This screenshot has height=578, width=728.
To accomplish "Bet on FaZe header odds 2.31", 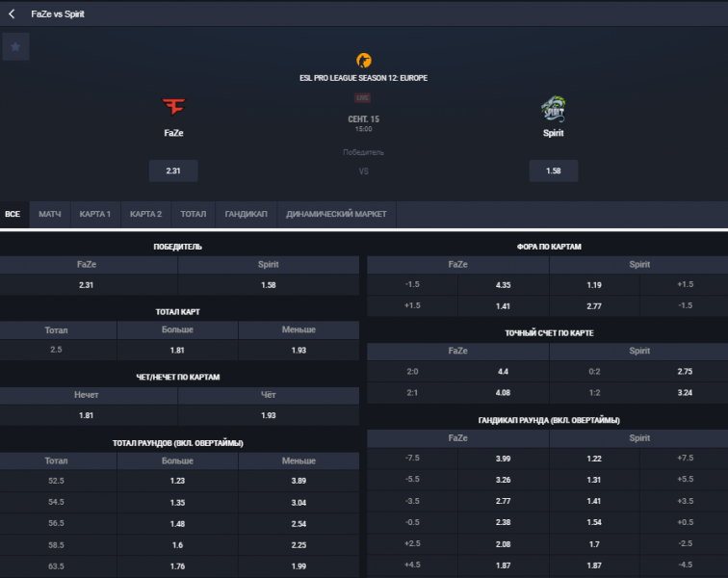I will tap(173, 171).
